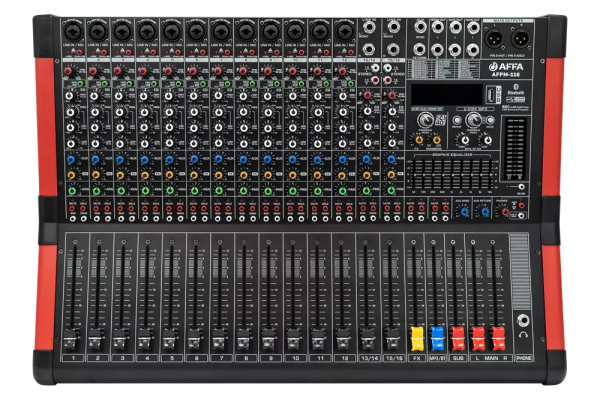The width and height of the screenshot is (600, 400).
Task: Click the DSP preset selector knob
Action: (425, 120)
